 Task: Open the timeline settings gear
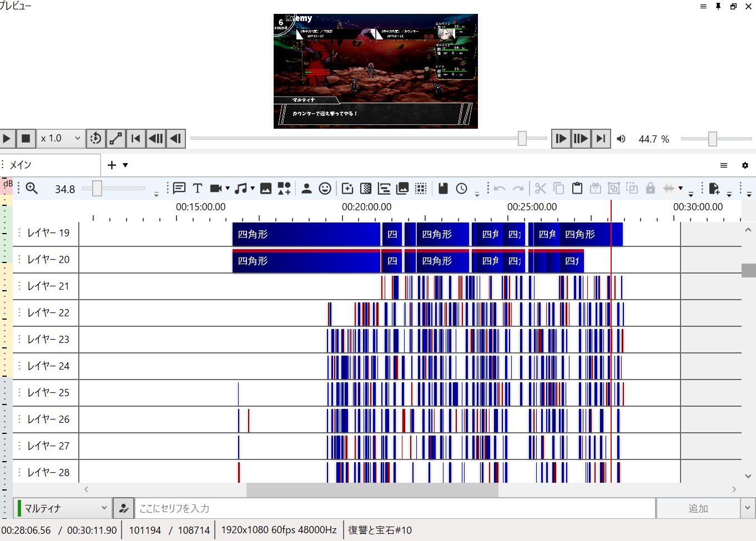coord(745,165)
